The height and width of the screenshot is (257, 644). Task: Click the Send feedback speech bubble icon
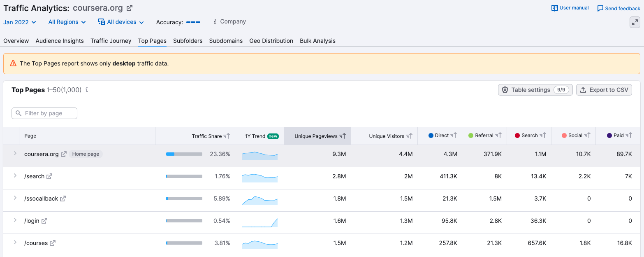pos(600,9)
